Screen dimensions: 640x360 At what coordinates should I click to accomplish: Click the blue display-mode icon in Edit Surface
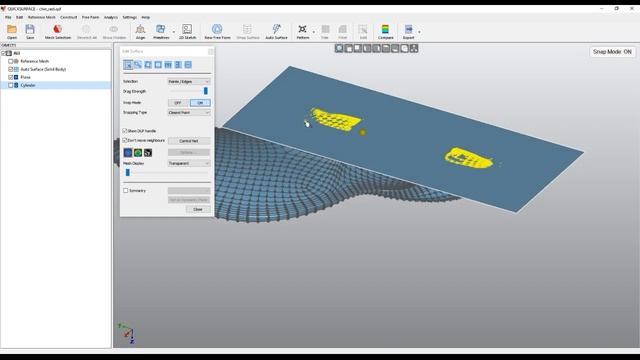(128, 153)
